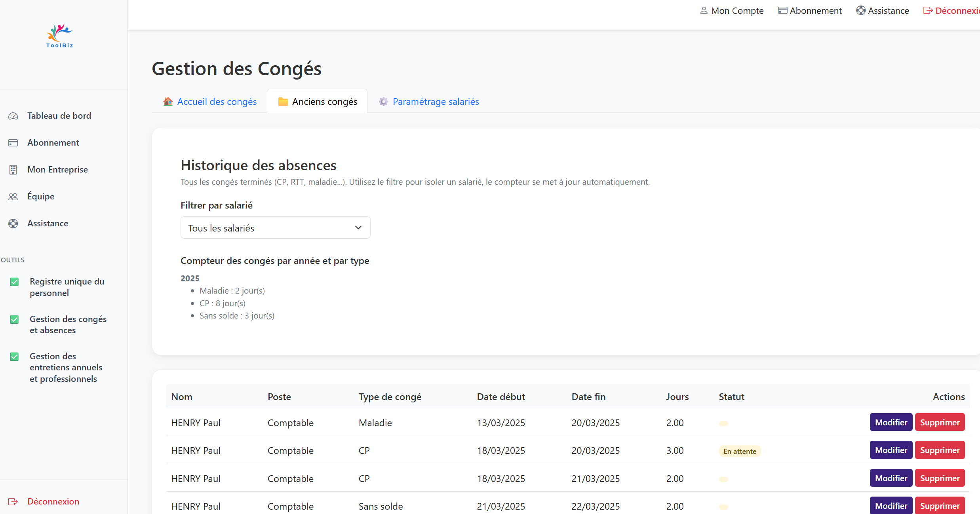Toggle the Gestion des entretiens annuels checkbox
The height and width of the screenshot is (514, 980).
(x=14, y=357)
